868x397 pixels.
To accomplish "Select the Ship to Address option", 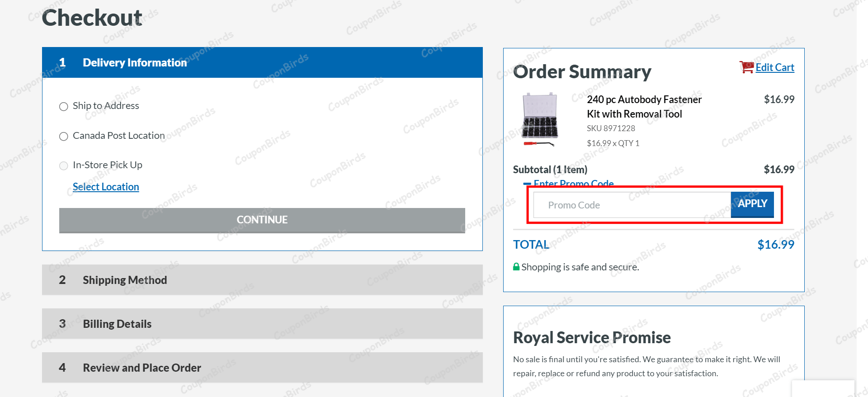I will tap(63, 106).
